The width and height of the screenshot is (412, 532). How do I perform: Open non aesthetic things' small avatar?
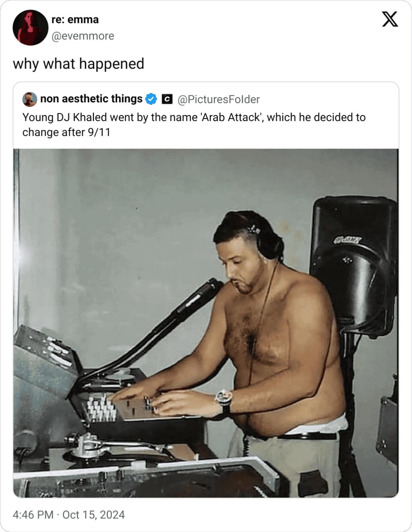click(30, 99)
